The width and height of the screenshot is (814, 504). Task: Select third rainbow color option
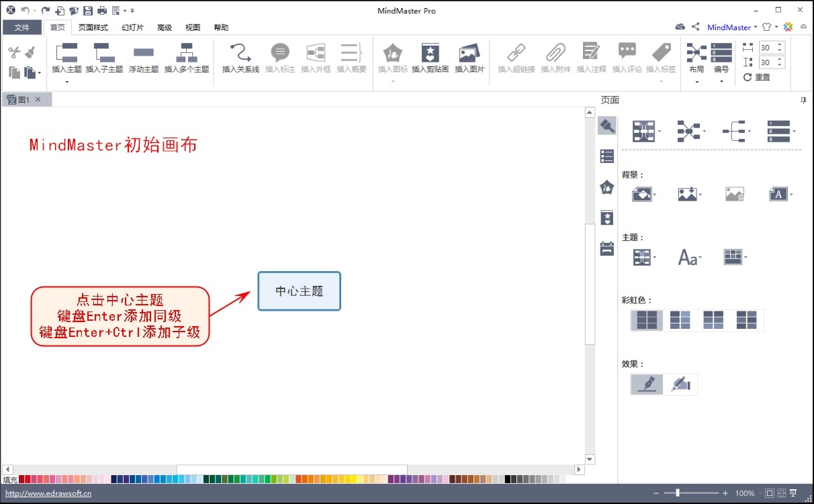(x=713, y=320)
